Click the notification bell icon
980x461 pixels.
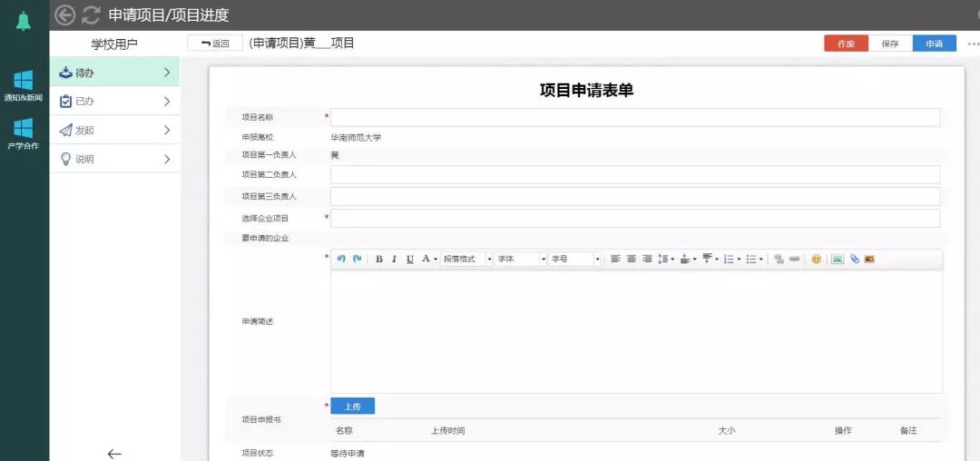[x=24, y=21]
